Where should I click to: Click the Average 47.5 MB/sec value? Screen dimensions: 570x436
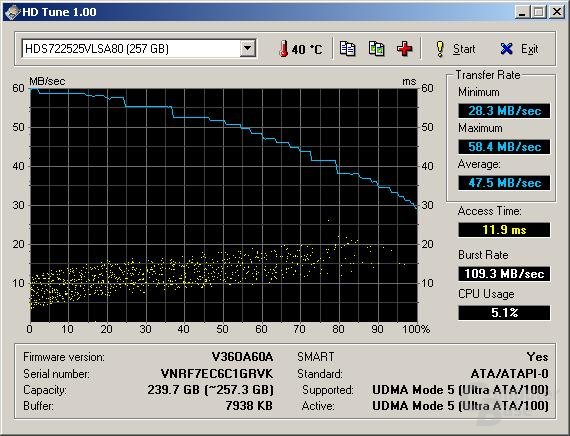click(x=504, y=183)
